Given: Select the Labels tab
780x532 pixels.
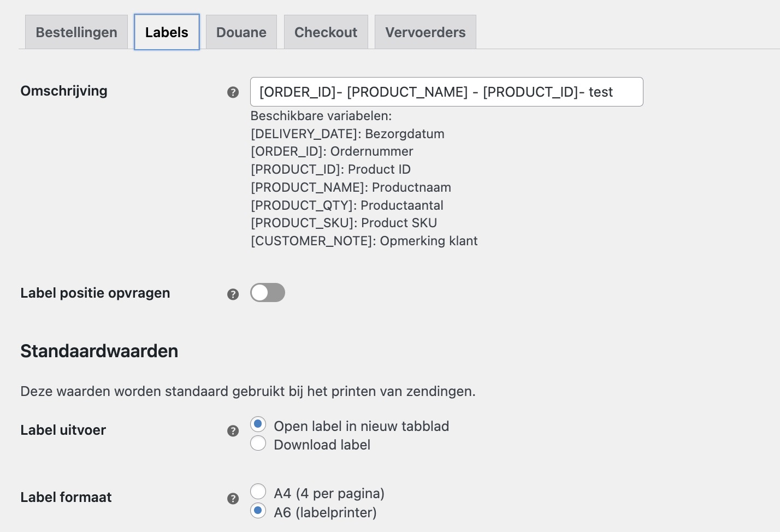Looking at the screenshot, I should 167,32.
